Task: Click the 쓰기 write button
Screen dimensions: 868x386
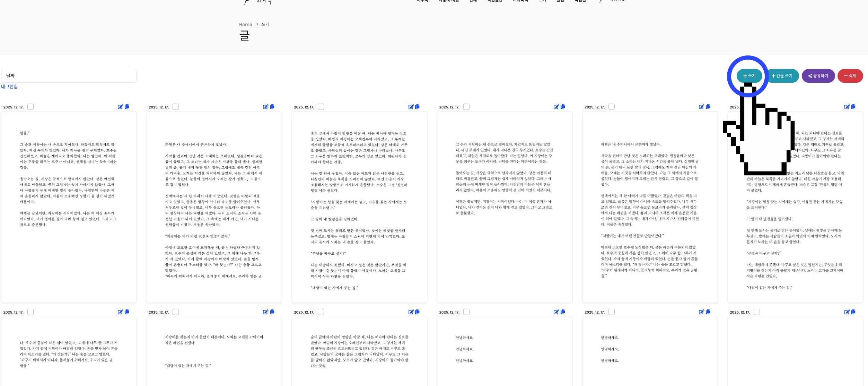Action: coord(749,76)
